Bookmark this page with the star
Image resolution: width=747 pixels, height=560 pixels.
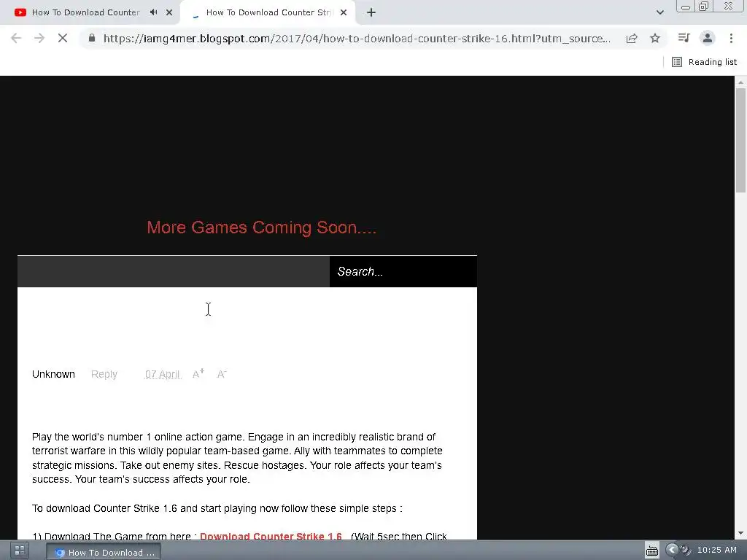pyautogui.click(x=655, y=38)
